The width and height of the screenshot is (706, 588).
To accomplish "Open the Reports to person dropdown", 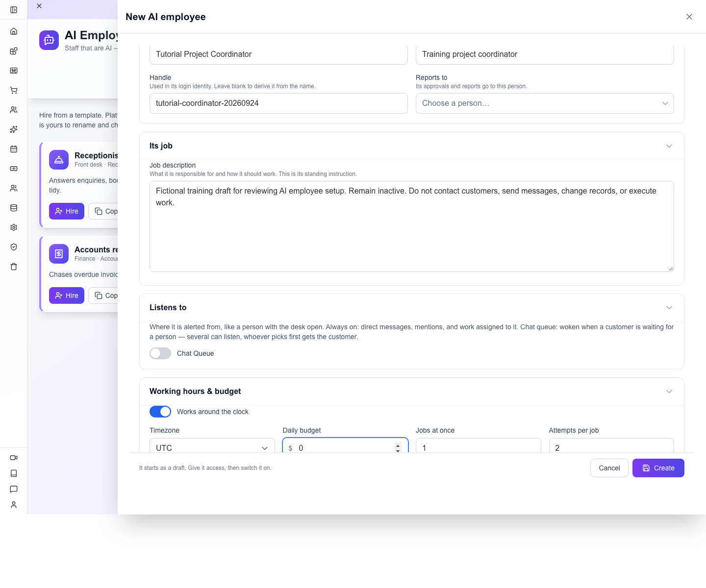I will [545, 103].
